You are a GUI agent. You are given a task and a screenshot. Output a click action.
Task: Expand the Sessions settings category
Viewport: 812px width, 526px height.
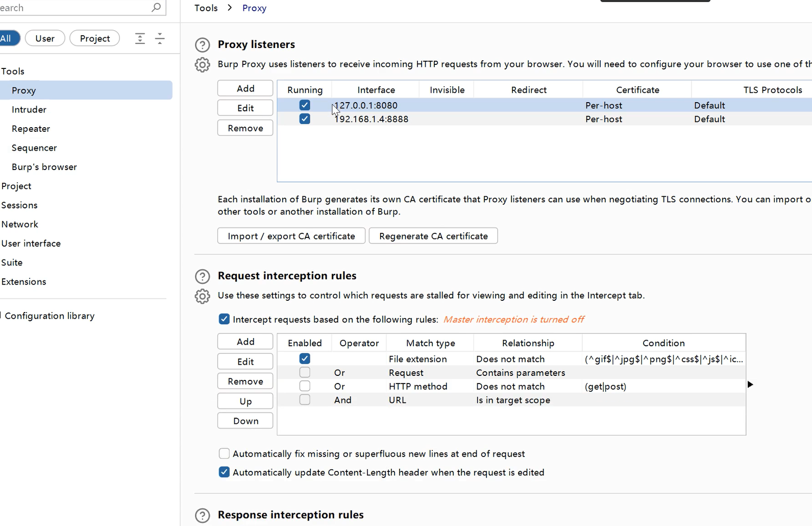[x=19, y=205]
